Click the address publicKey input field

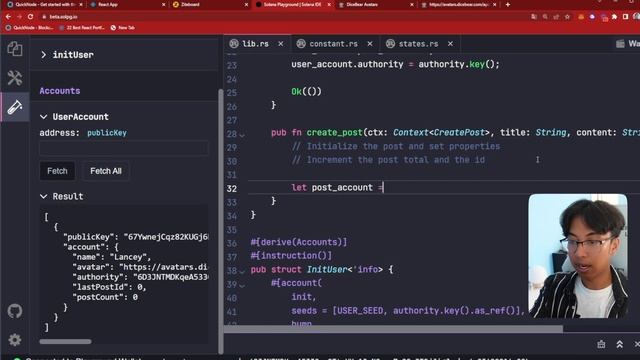click(124, 148)
